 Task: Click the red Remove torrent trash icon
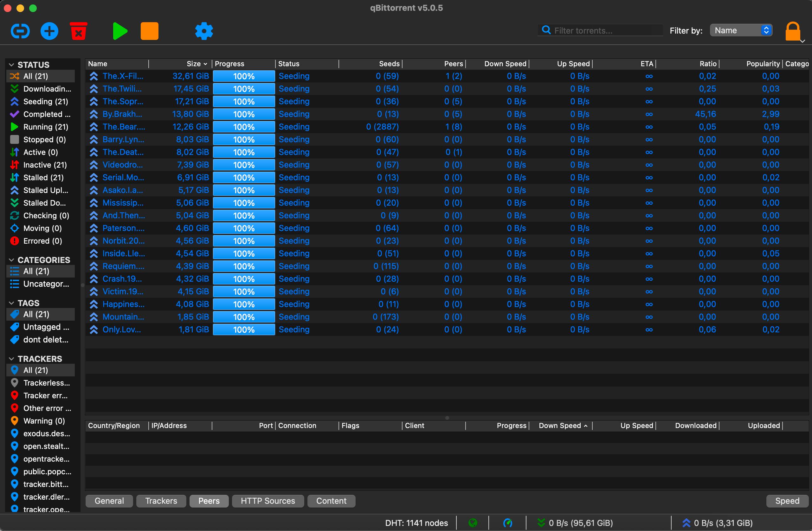(79, 31)
